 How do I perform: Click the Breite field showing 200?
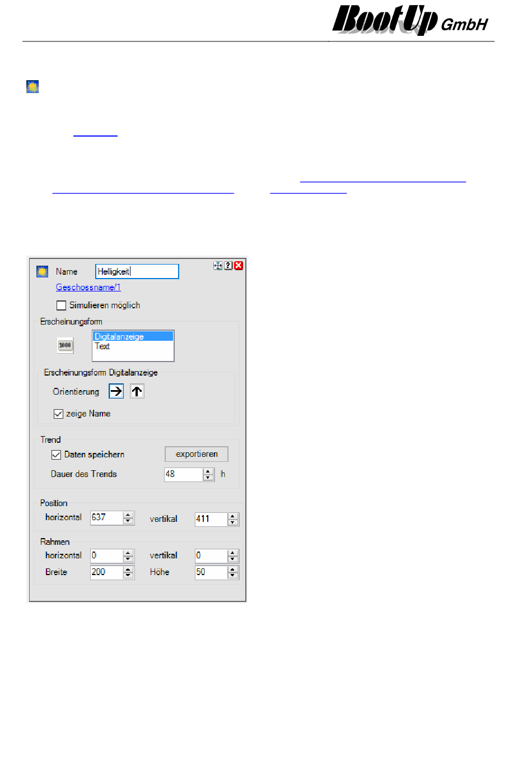click(106, 572)
